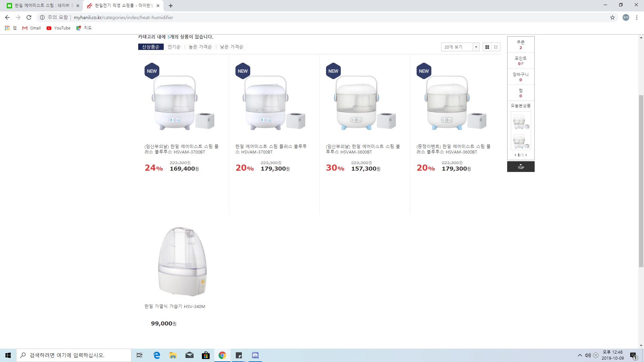Open Chrome's three-dot menu

click(x=637, y=17)
